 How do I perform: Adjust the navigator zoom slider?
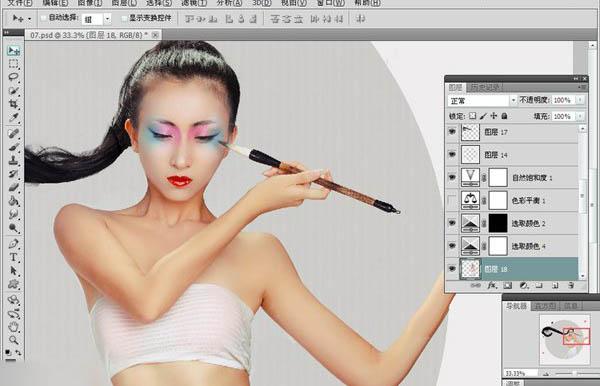pyautogui.click(x=574, y=373)
